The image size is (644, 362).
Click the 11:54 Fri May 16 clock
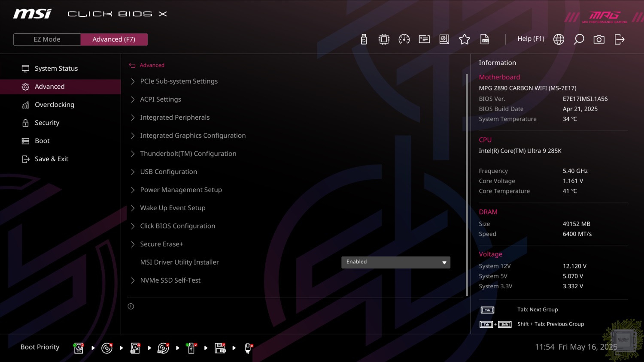click(576, 347)
